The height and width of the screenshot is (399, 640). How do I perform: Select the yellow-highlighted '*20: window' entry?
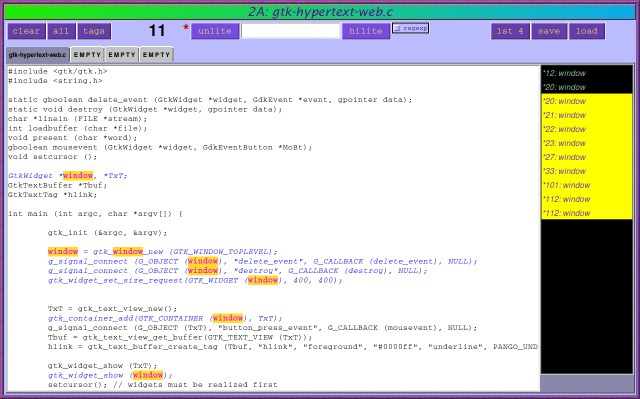[x=587, y=101]
